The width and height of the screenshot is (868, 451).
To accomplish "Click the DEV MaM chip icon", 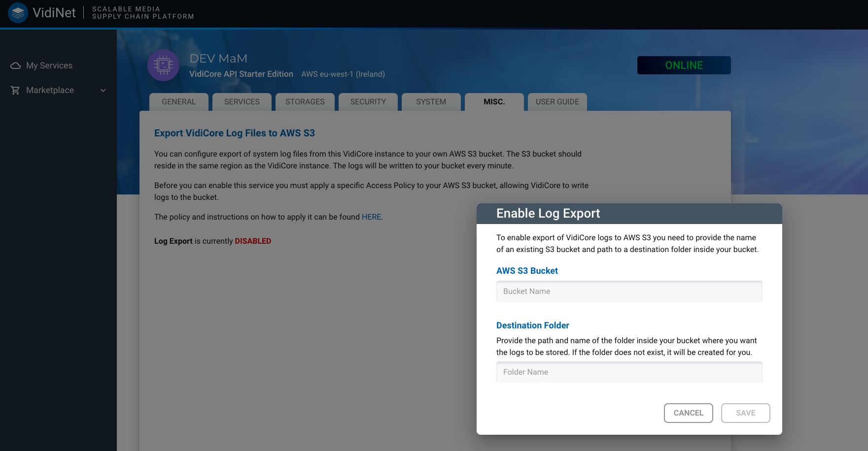I will pyautogui.click(x=163, y=65).
